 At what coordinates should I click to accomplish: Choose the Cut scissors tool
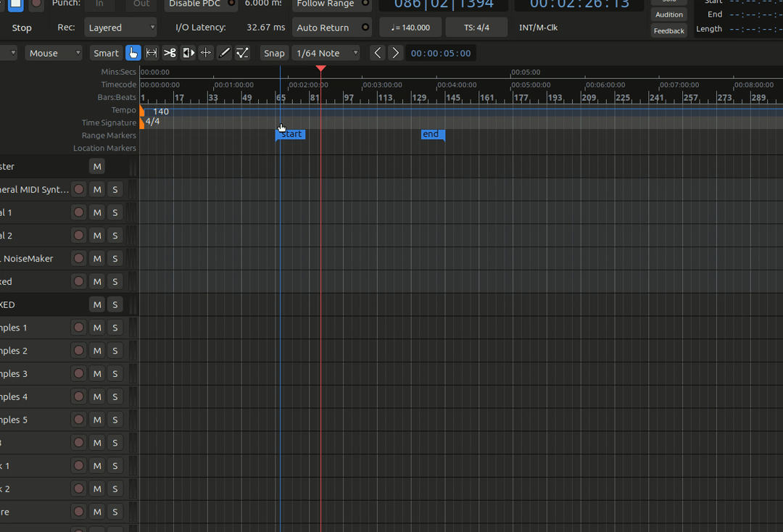coord(170,53)
